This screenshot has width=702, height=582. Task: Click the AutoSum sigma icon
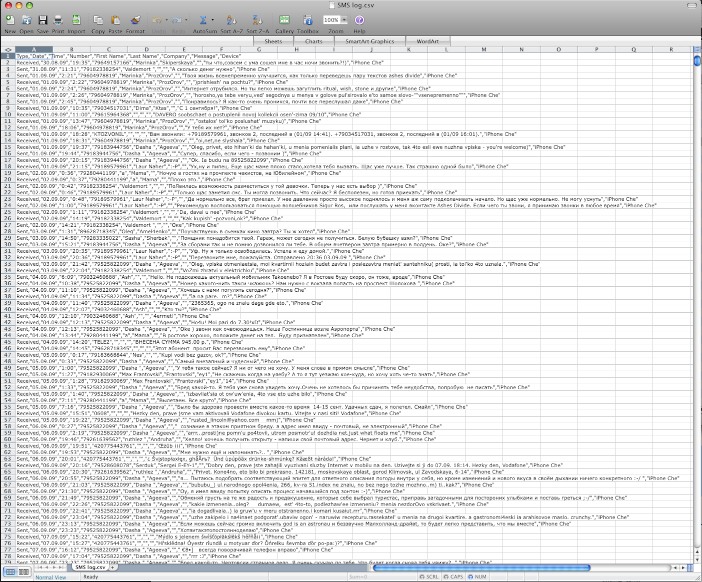tap(203, 20)
